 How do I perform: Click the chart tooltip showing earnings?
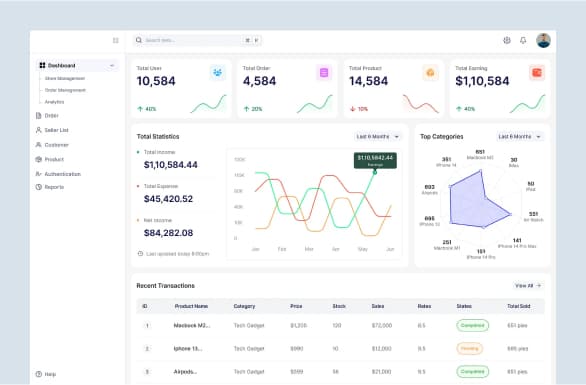[375, 160]
